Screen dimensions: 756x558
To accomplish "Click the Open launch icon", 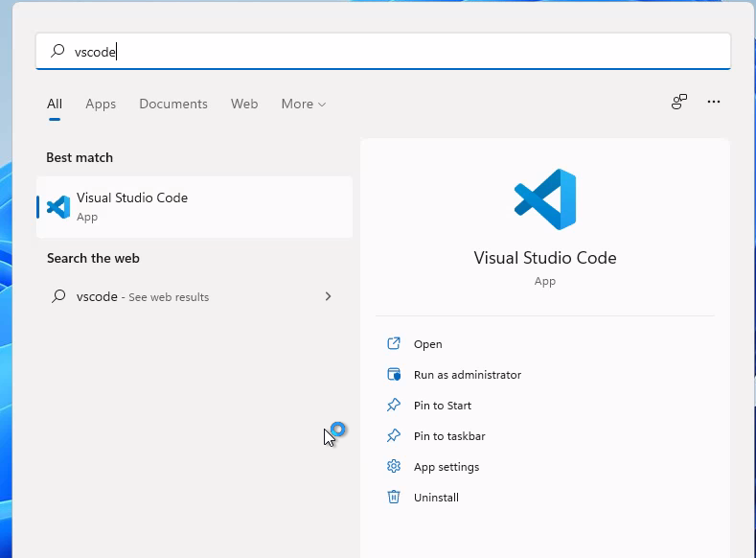I will (x=394, y=343).
